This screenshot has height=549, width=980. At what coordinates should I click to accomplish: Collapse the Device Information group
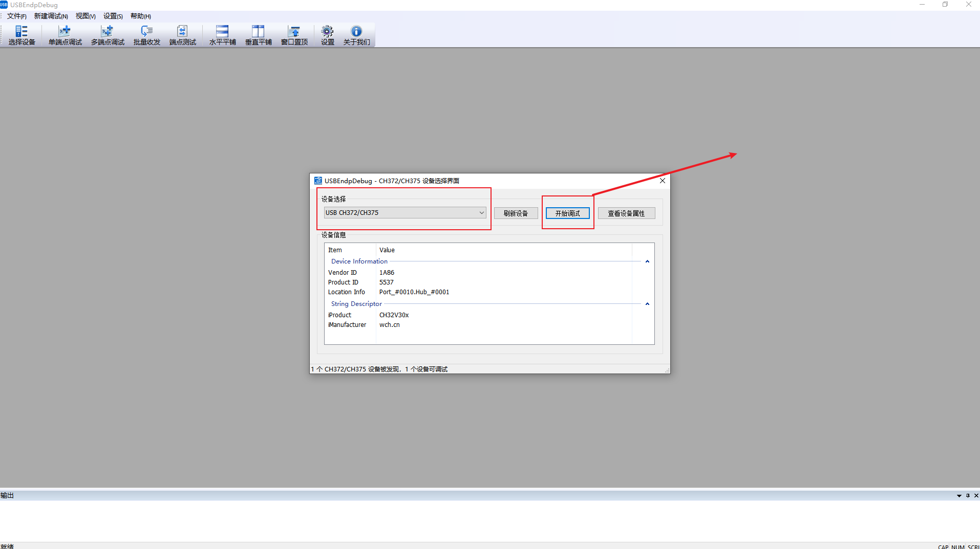647,261
